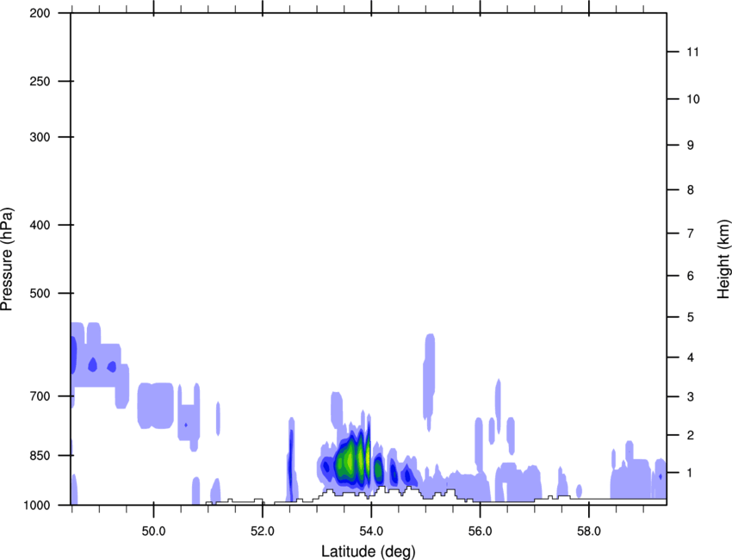The width and height of the screenshot is (732, 560).
Task: Pick the 9 km height label
Action: (690, 146)
